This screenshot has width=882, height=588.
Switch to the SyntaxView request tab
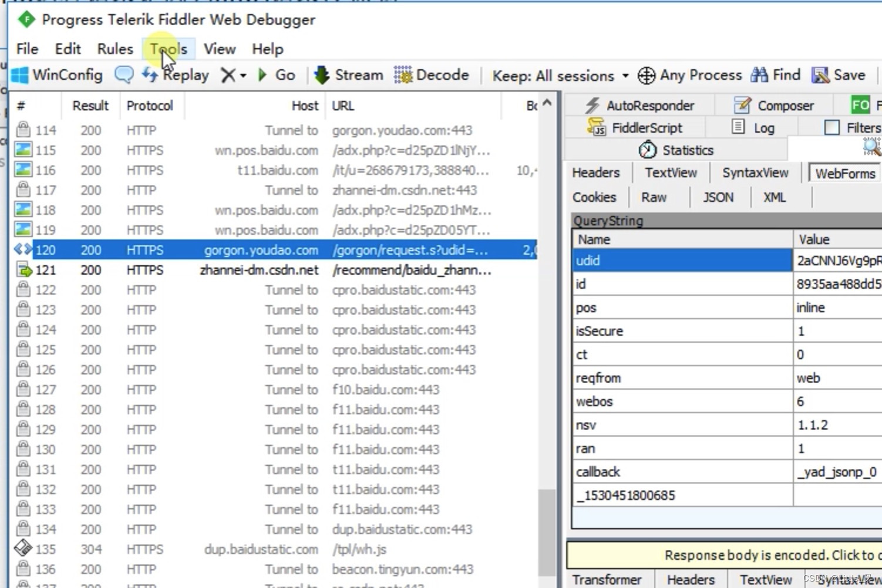click(755, 173)
